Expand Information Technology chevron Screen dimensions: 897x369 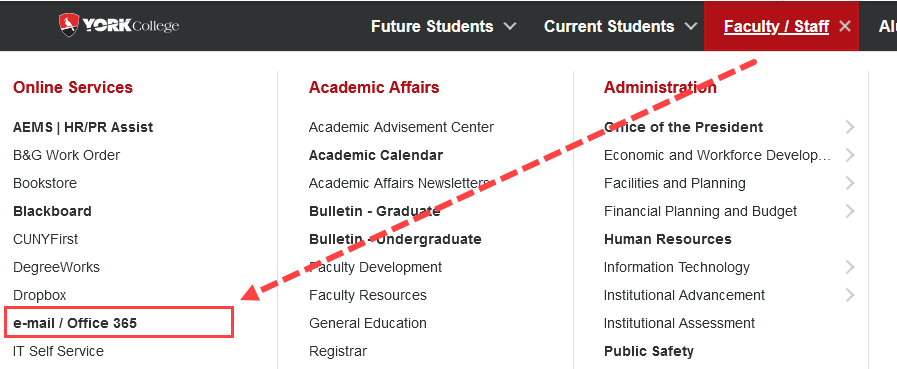click(850, 267)
